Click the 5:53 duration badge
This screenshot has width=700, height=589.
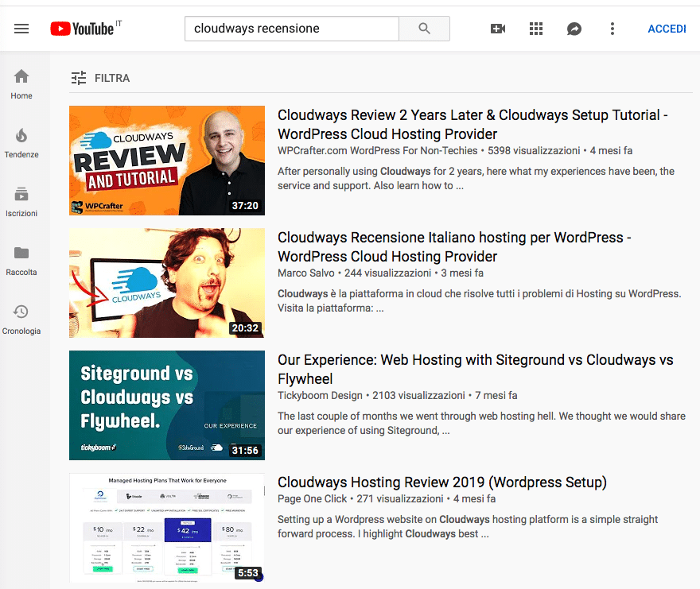[247, 573]
